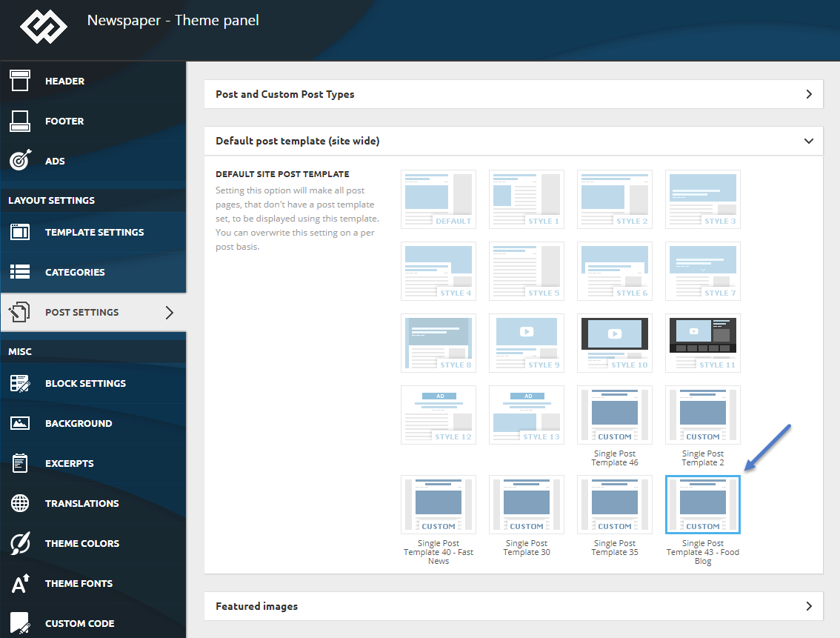This screenshot has width=840, height=638.
Task: Open the FOOTER settings section
Action: click(x=93, y=121)
